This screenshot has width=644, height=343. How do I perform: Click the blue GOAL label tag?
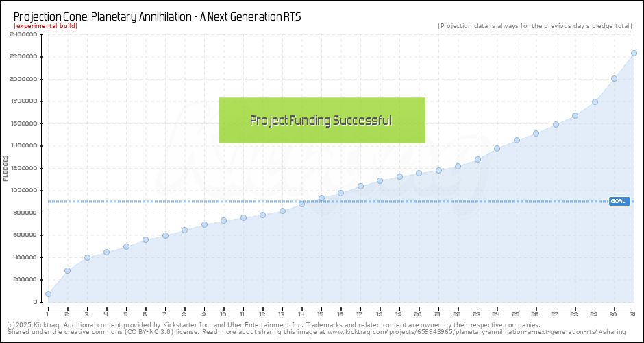pyautogui.click(x=619, y=201)
